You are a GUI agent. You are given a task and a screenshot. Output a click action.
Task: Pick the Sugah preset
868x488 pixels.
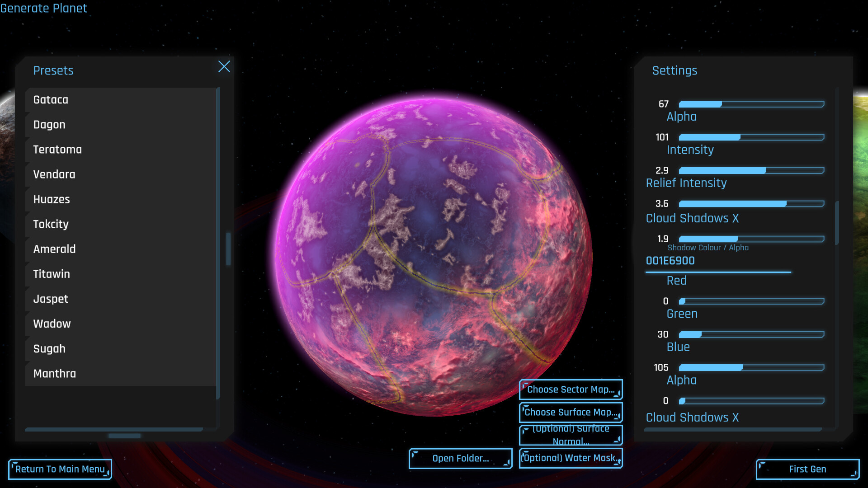49,349
